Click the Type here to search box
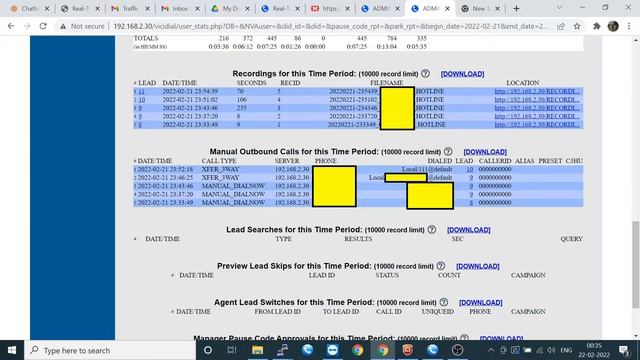This screenshot has width=640, height=360. click(x=110, y=350)
